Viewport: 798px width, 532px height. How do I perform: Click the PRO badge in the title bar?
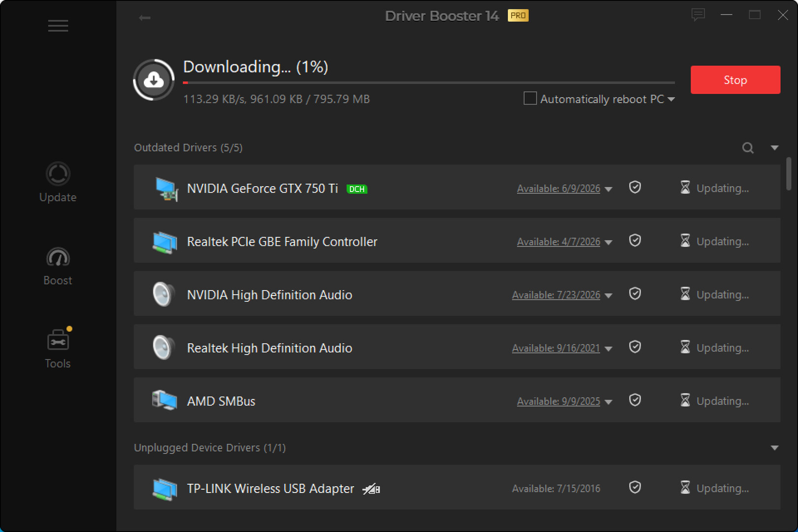(x=518, y=16)
